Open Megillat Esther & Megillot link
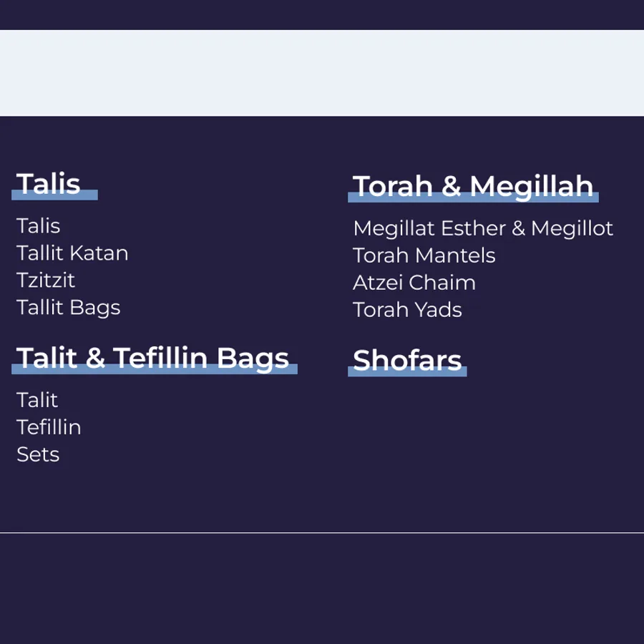 (483, 228)
